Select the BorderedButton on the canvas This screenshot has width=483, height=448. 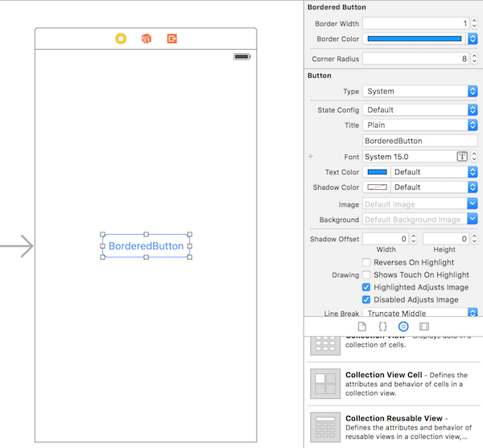pos(146,246)
